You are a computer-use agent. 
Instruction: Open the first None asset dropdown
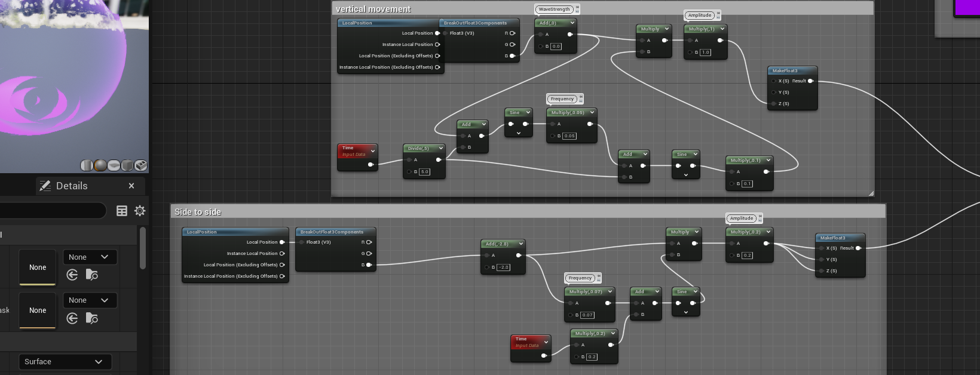click(90, 257)
